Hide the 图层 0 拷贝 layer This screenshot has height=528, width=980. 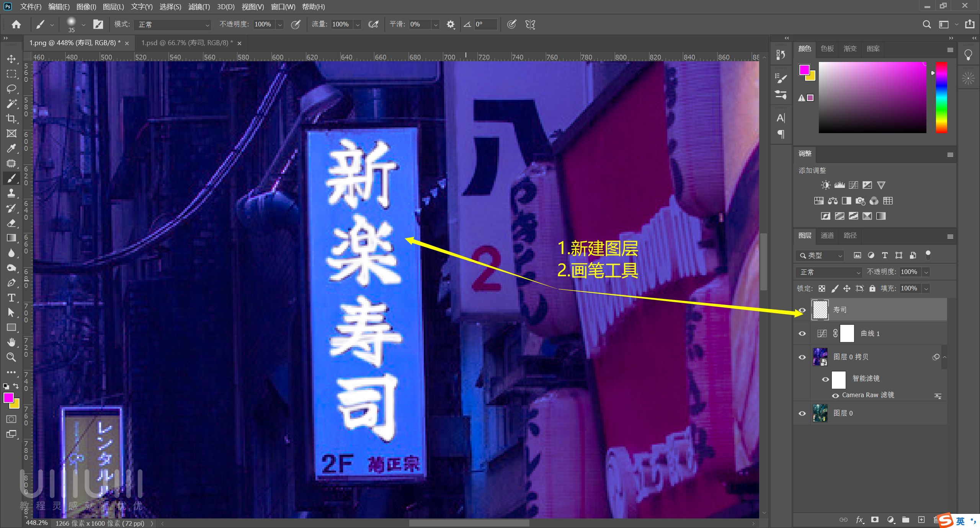[x=802, y=357]
